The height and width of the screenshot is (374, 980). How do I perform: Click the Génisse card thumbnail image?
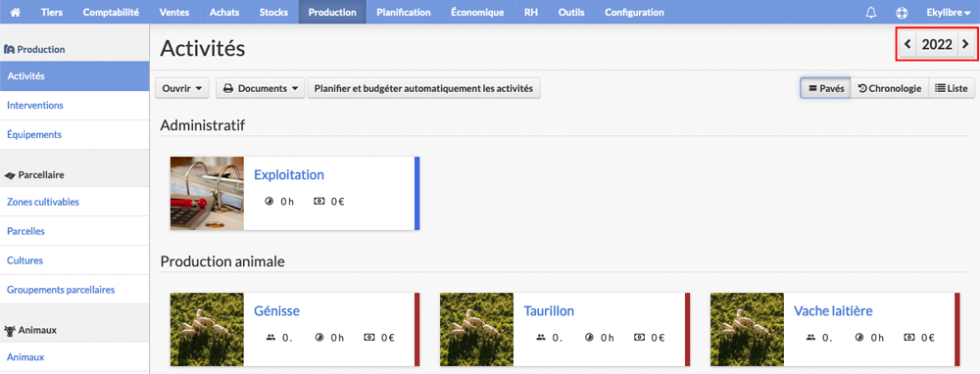[x=207, y=329]
